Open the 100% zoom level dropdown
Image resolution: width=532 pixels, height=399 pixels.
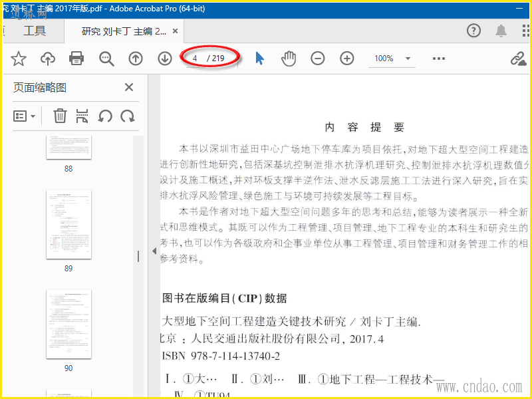[x=392, y=59]
